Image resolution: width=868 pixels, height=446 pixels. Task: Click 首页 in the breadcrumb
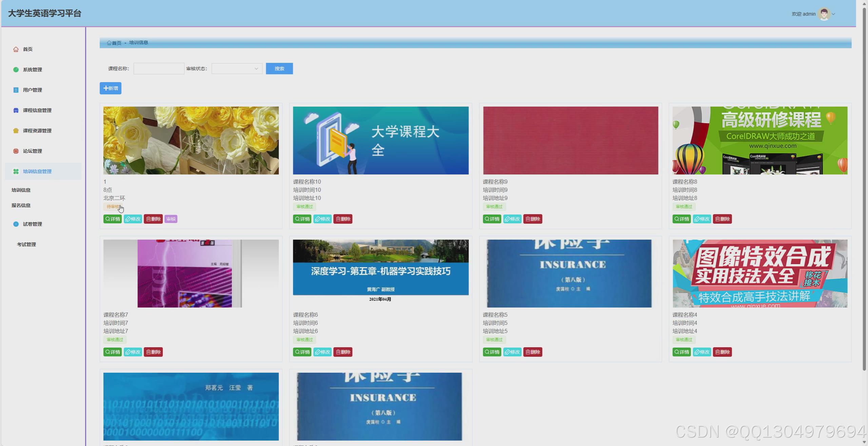click(x=116, y=43)
